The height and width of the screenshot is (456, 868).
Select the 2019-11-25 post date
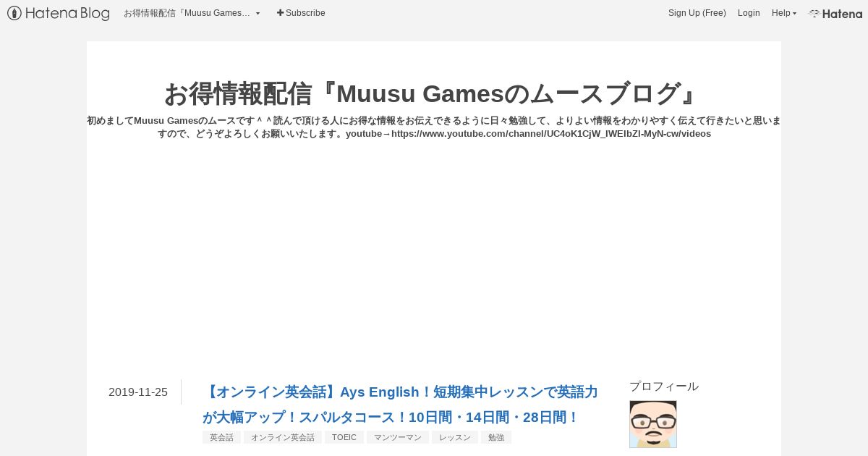point(138,392)
